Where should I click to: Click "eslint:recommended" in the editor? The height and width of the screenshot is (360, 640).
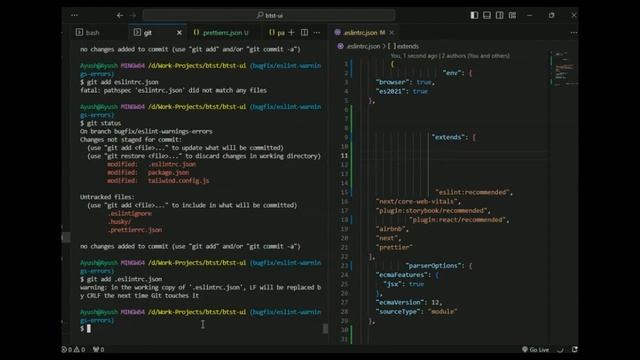pos(472,192)
